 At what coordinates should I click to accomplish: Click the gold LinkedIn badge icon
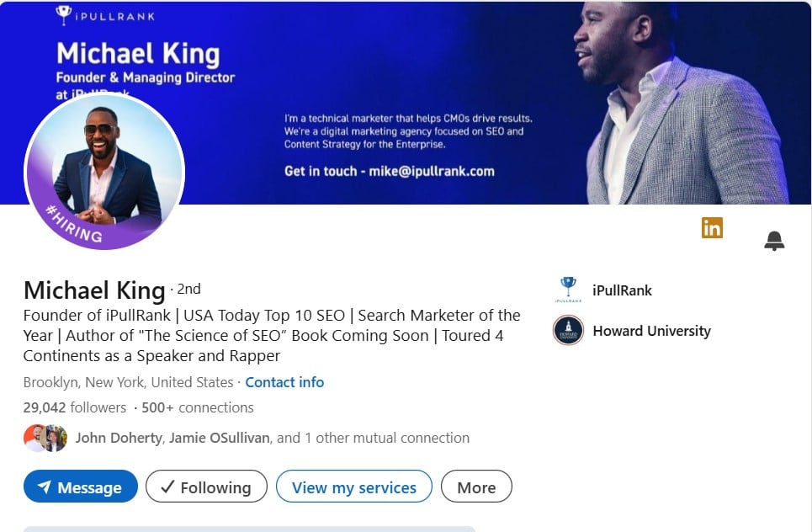point(712,227)
